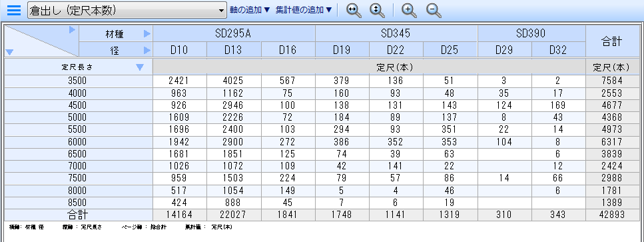
Task: Select the 6000 row header
Action: point(78,142)
